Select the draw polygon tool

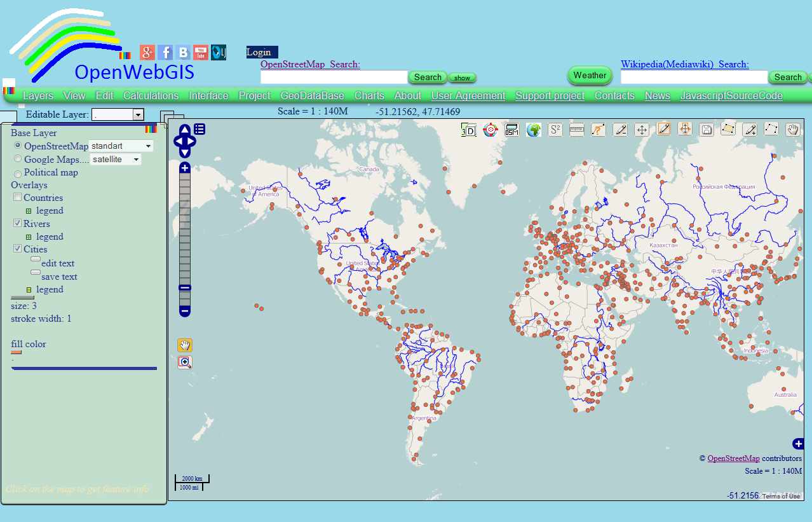(728, 129)
